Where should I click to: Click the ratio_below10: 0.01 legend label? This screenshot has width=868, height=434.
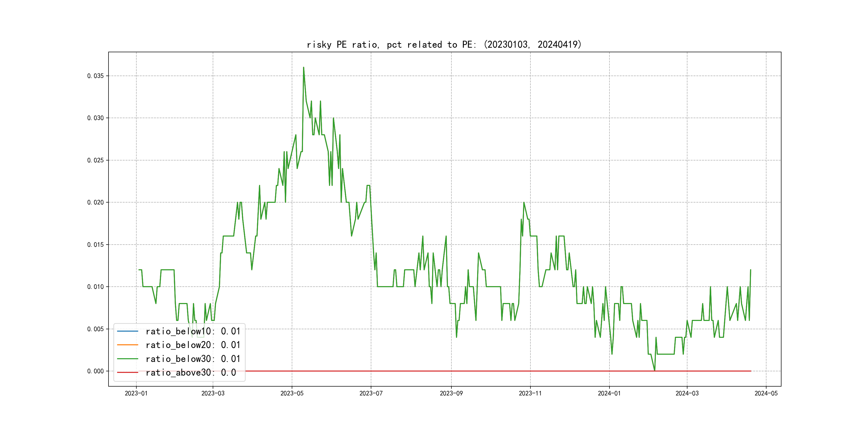pyautogui.click(x=193, y=331)
